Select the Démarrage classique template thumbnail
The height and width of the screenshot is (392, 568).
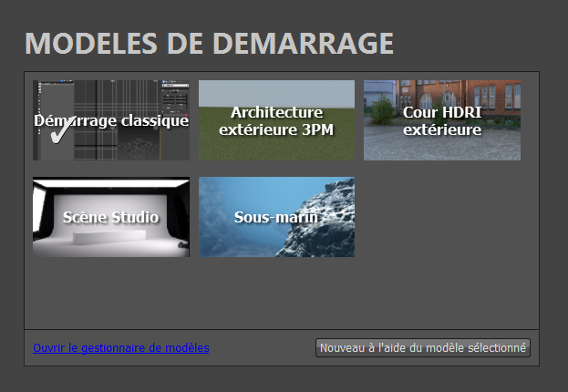click(x=111, y=120)
